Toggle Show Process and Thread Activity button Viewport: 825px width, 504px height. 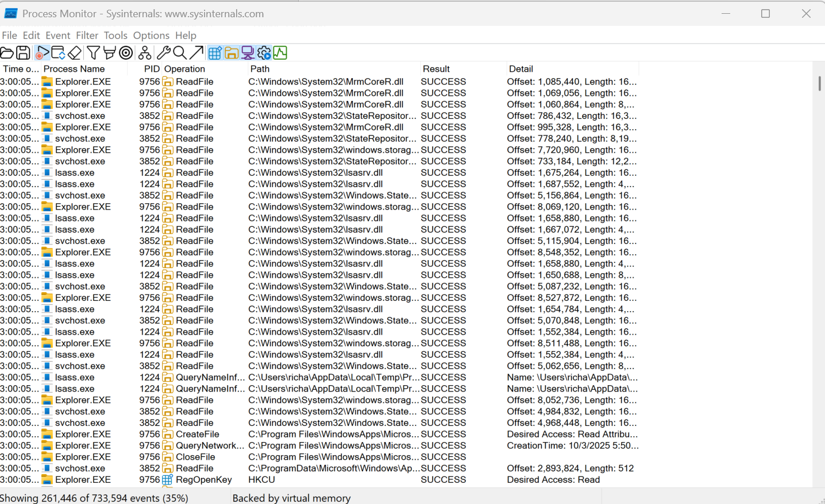coord(264,53)
